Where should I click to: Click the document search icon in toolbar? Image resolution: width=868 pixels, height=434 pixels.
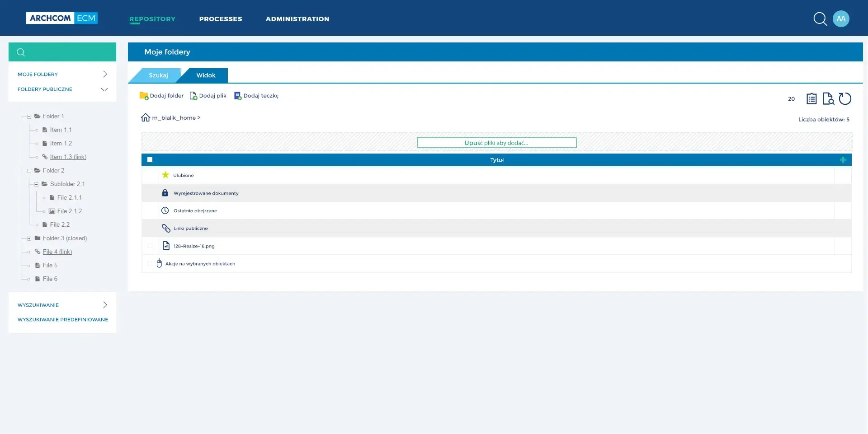(828, 98)
